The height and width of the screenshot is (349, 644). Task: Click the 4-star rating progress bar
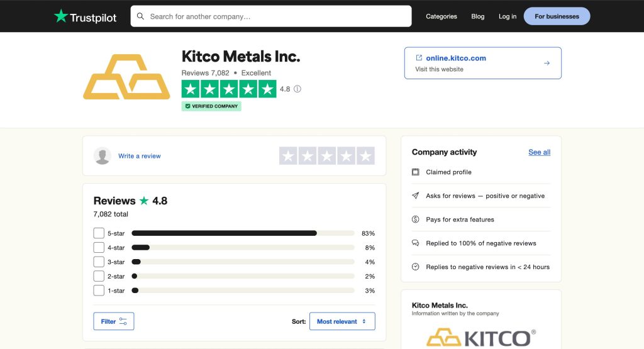(x=243, y=248)
